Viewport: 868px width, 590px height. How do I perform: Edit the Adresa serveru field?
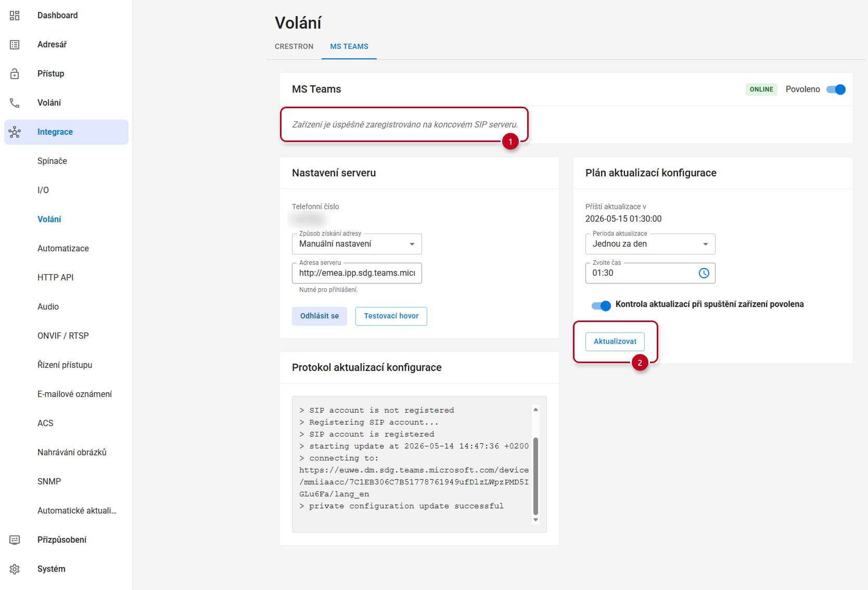[x=357, y=273]
